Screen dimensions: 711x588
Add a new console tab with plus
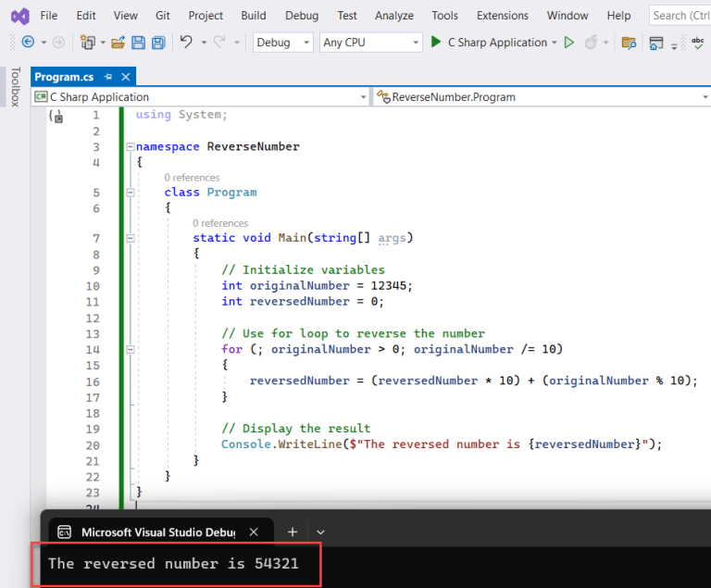pos(293,532)
